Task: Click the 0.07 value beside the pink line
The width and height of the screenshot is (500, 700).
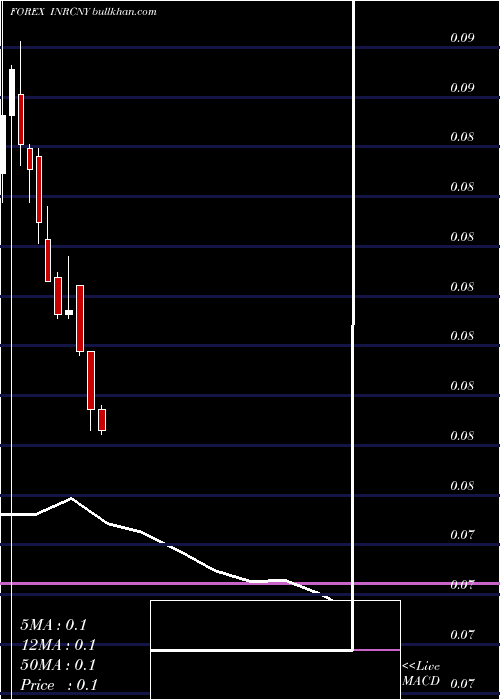Action: point(462,584)
